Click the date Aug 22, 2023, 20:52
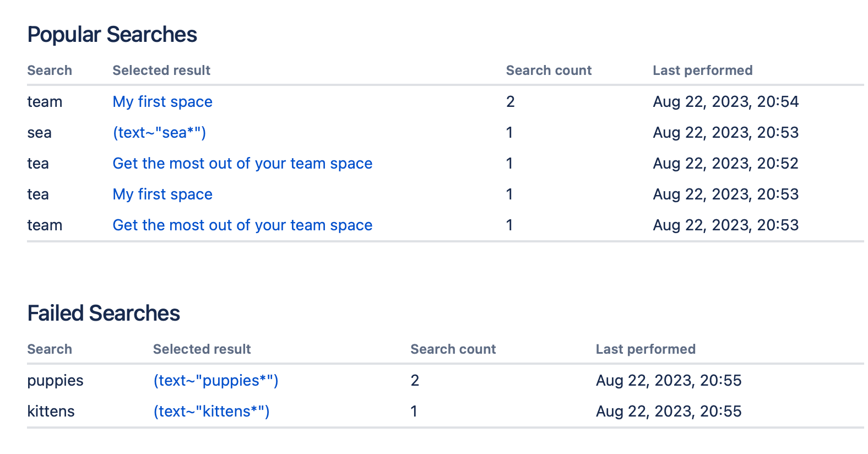The image size is (868, 454). (x=726, y=164)
